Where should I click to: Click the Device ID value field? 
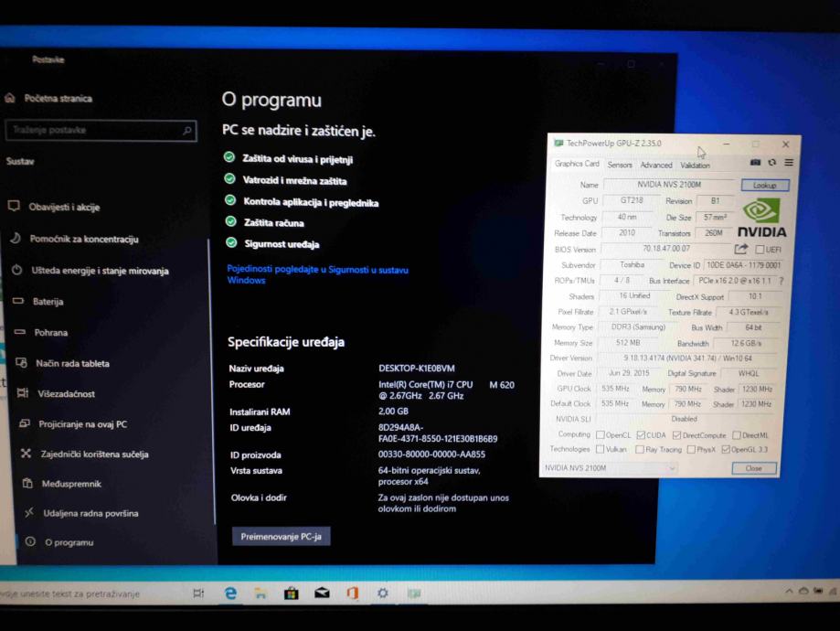[x=744, y=265]
